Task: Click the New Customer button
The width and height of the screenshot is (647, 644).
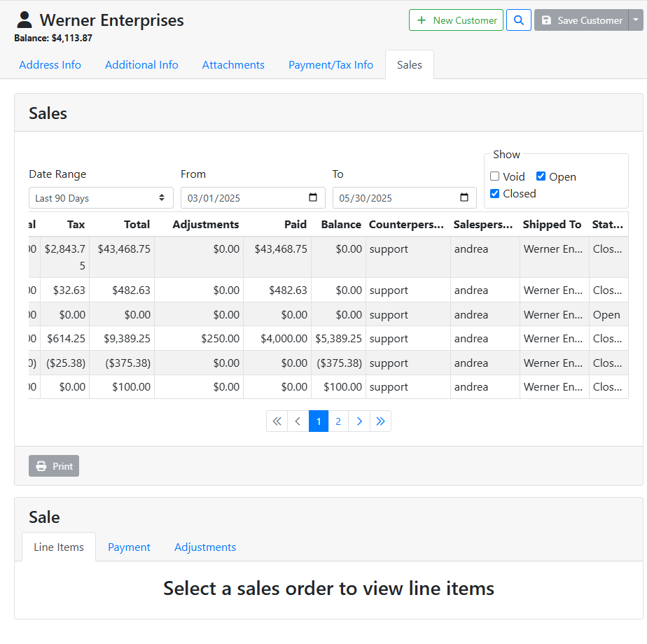Action: (456, 20)
